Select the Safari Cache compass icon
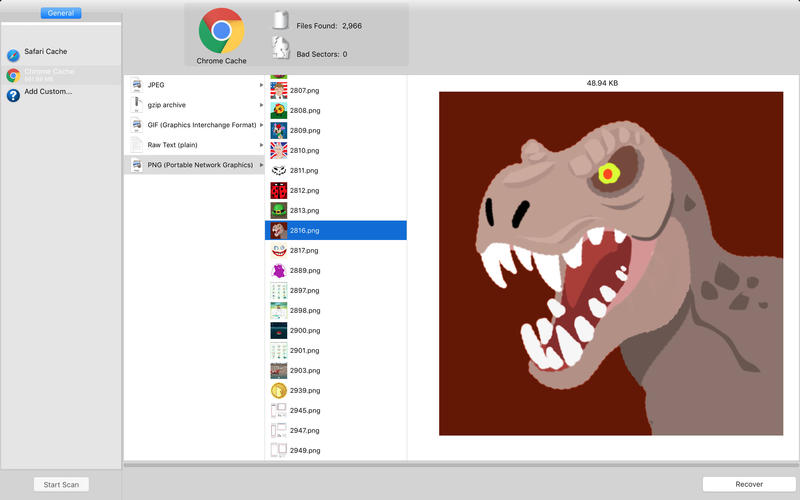The width and height of the screenshot is (800, 500). 13,55
